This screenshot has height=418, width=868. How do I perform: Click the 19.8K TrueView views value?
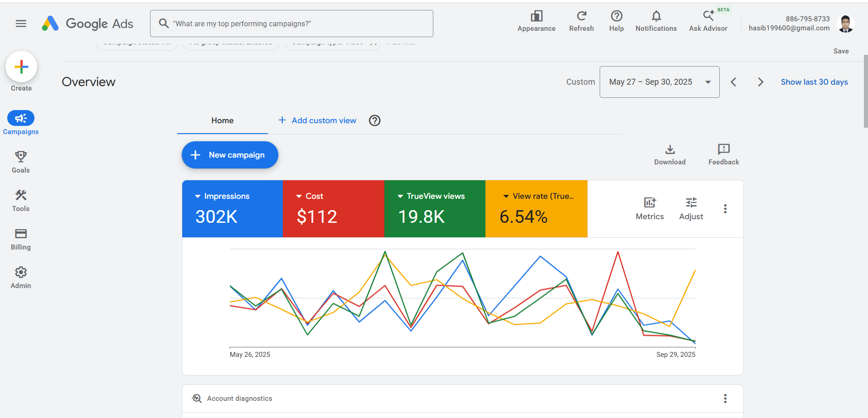421,217
